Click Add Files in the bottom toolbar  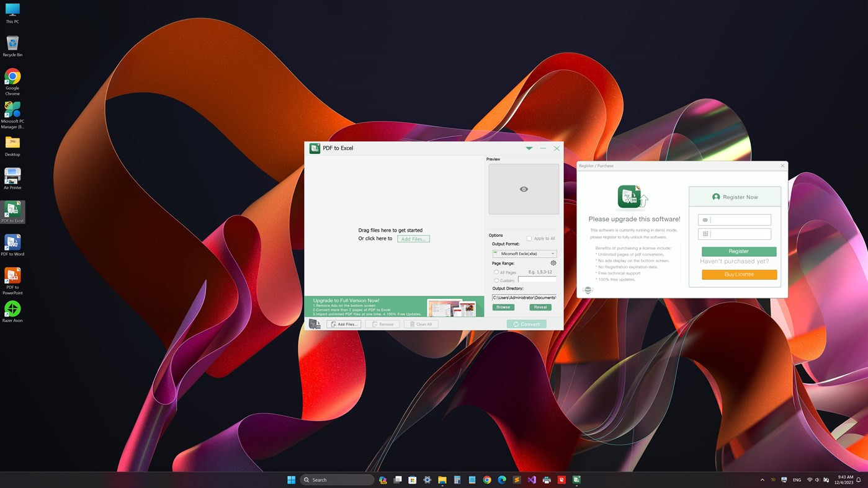click(x=344, y=324)
